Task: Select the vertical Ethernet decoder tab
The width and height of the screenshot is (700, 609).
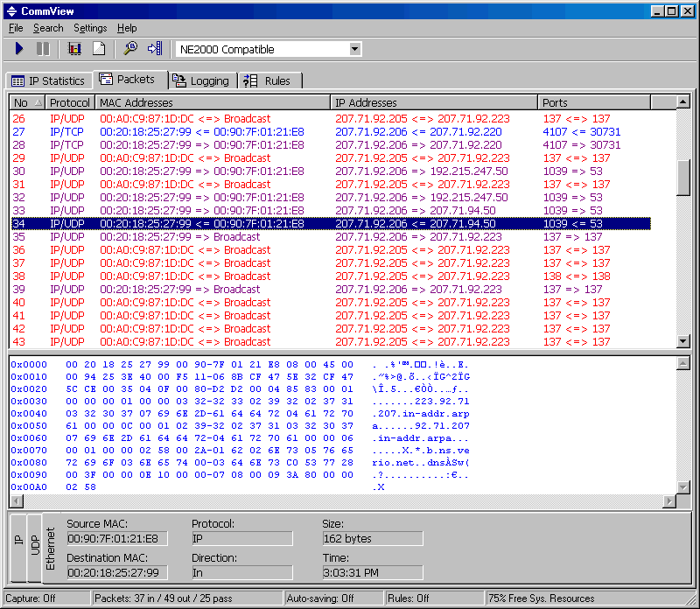Action: pyautogui.click(x=50, y=549)
